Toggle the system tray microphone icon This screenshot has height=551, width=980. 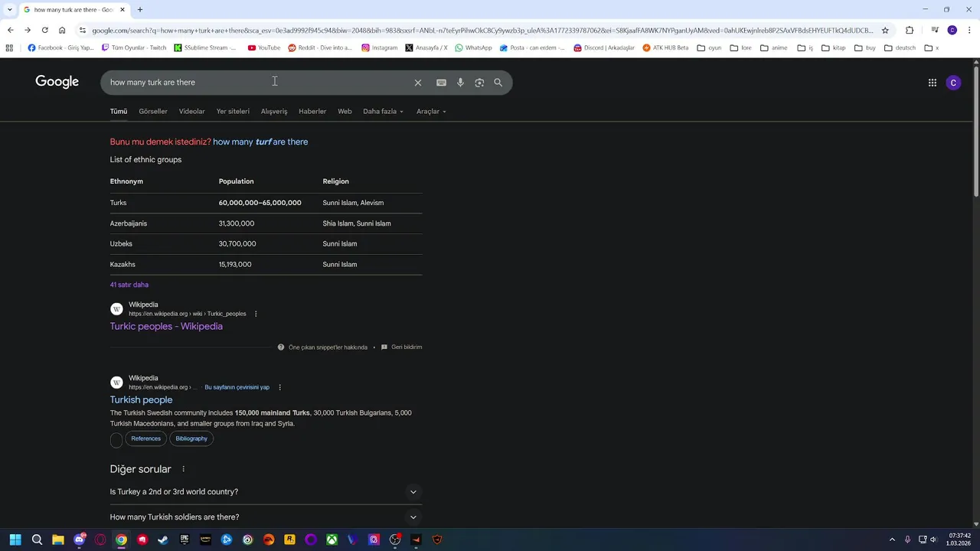[x=908, y=540]
